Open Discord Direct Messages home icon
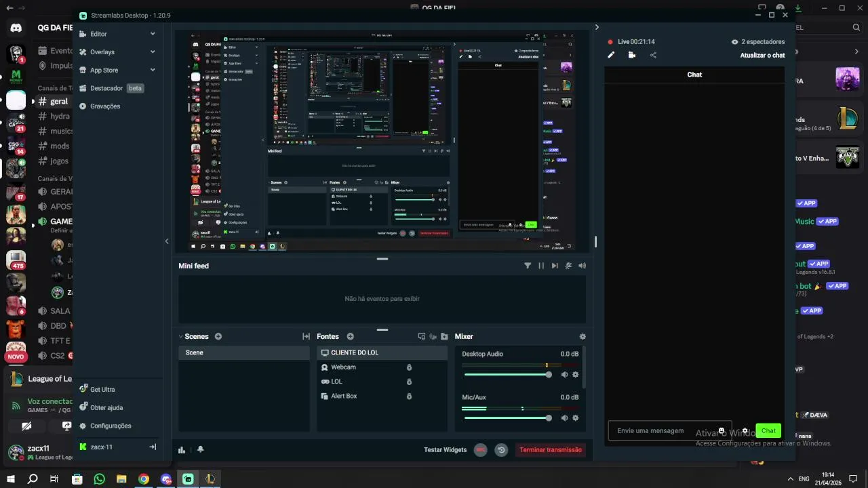Image resolution: width=868 pixels, height=488 pixels. [16, 28]
